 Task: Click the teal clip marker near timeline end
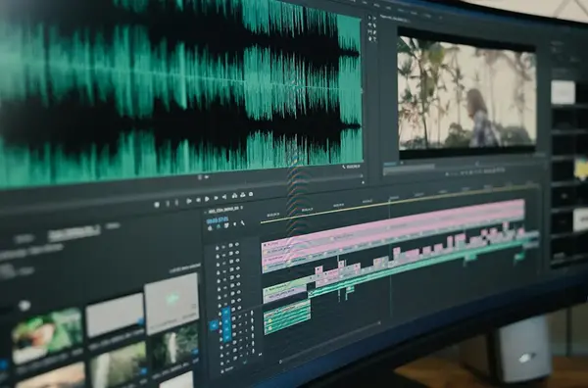[x=519, y=257]
